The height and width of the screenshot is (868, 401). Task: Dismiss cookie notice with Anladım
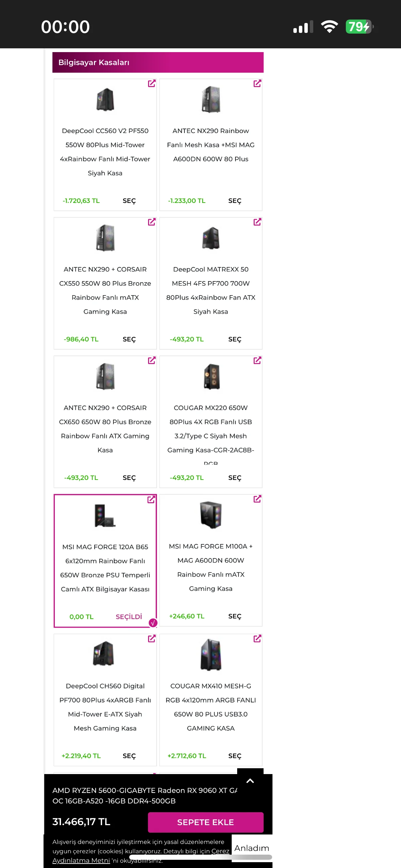[x=252, y=848]
